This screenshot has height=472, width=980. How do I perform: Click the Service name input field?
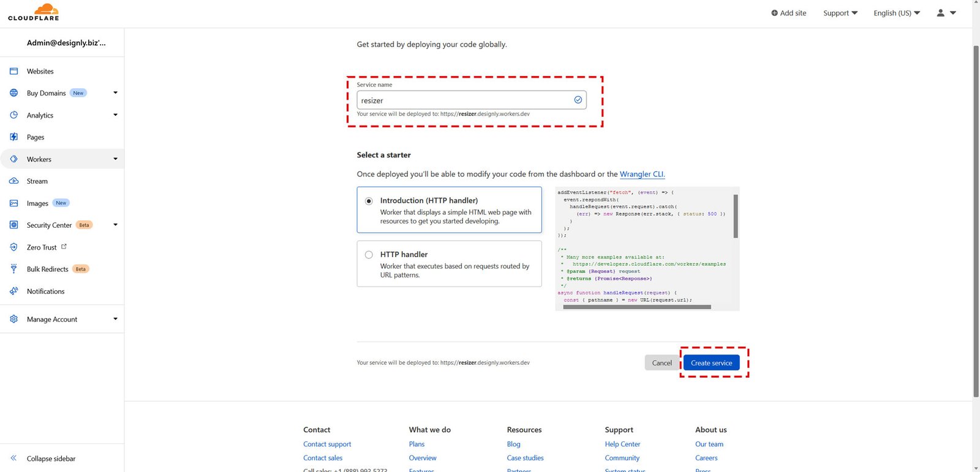pos(466,100)
